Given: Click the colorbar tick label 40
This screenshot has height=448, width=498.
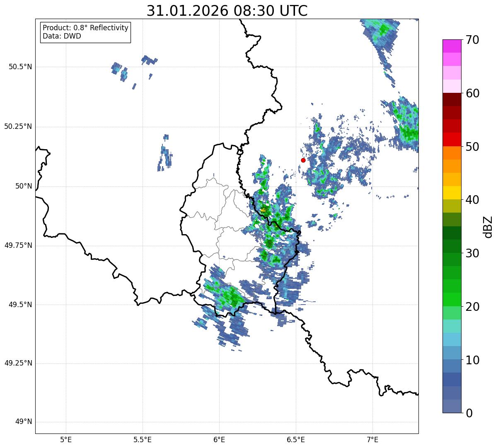Looking at the screenshot, I should pyautogui.click(x=472, y=200).
